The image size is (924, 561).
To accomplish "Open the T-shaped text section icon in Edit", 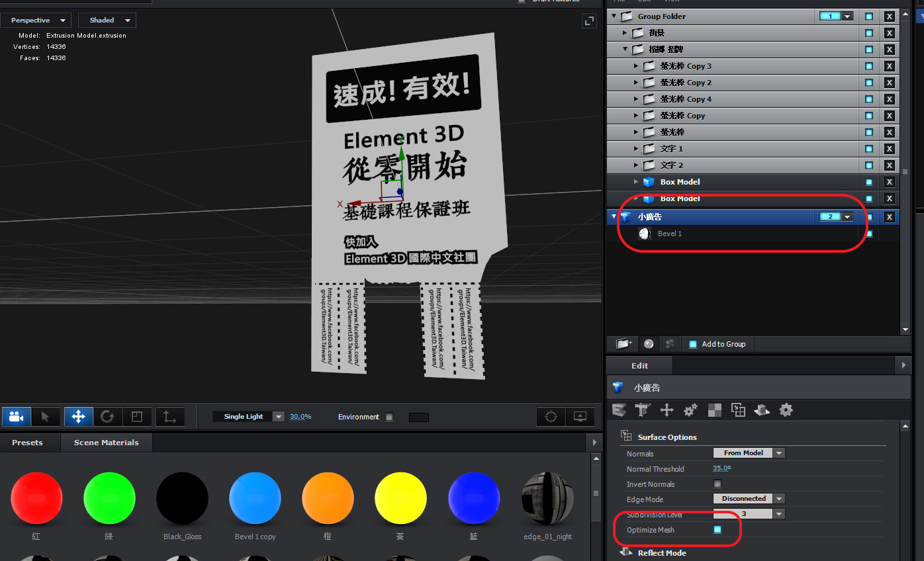I will [x=643, y=410].
